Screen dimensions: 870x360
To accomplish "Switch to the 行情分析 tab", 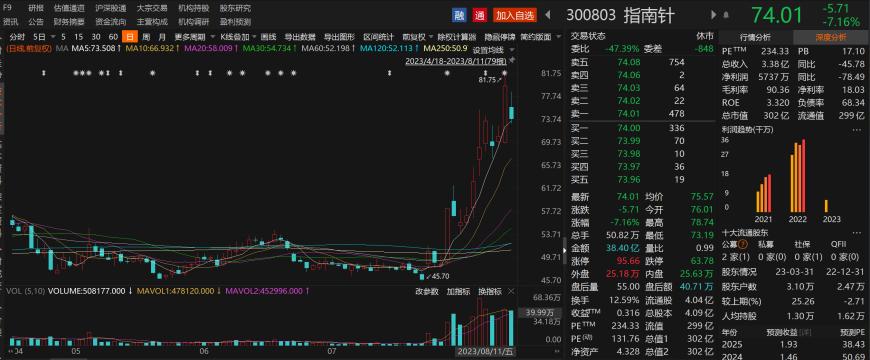I will point(755,37).
